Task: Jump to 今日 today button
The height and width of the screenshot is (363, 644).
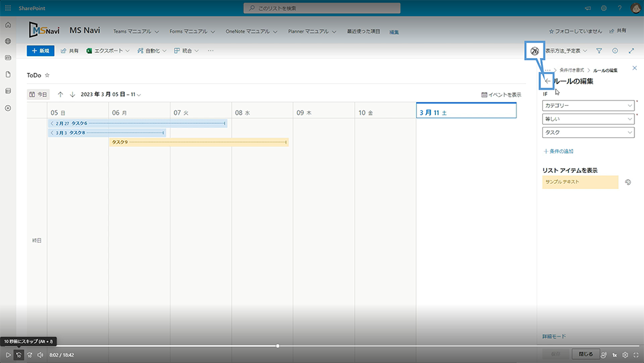Action: click(38, 95)
